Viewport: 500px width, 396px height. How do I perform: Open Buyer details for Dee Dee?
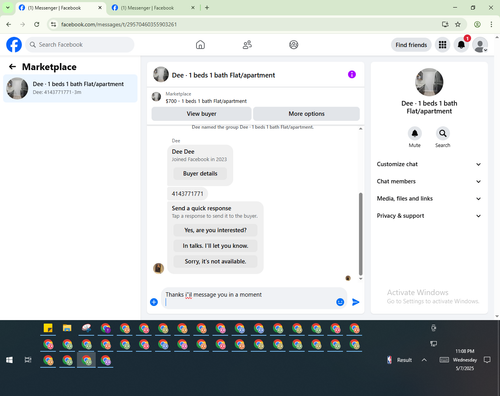tap(200, 173)
